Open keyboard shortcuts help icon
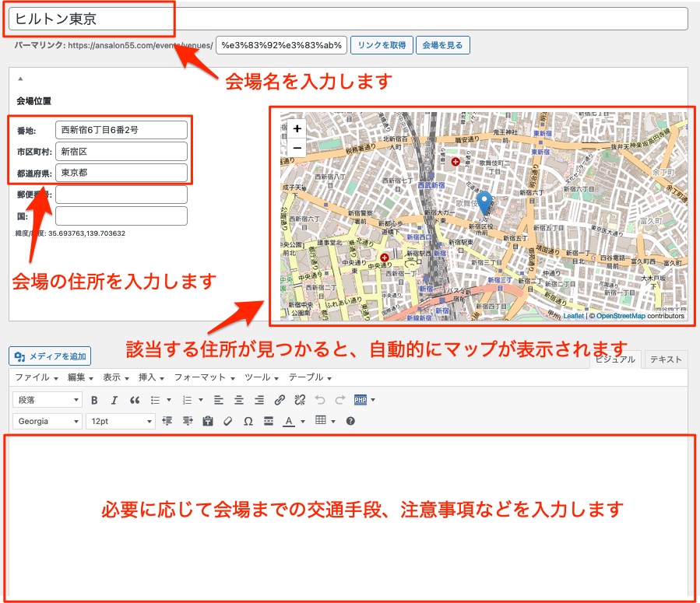Screen dimensions: 700x603 point(350,421)
